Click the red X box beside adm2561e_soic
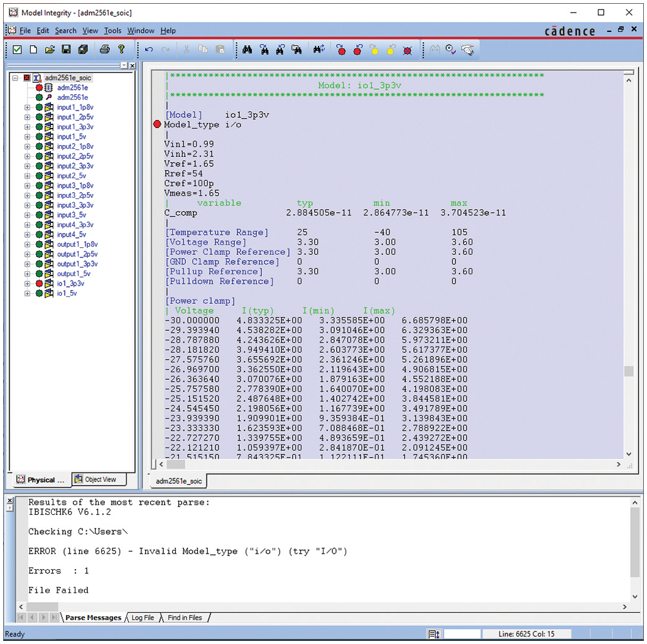Viewport: 647px width, 644px height. pos(26,78)
